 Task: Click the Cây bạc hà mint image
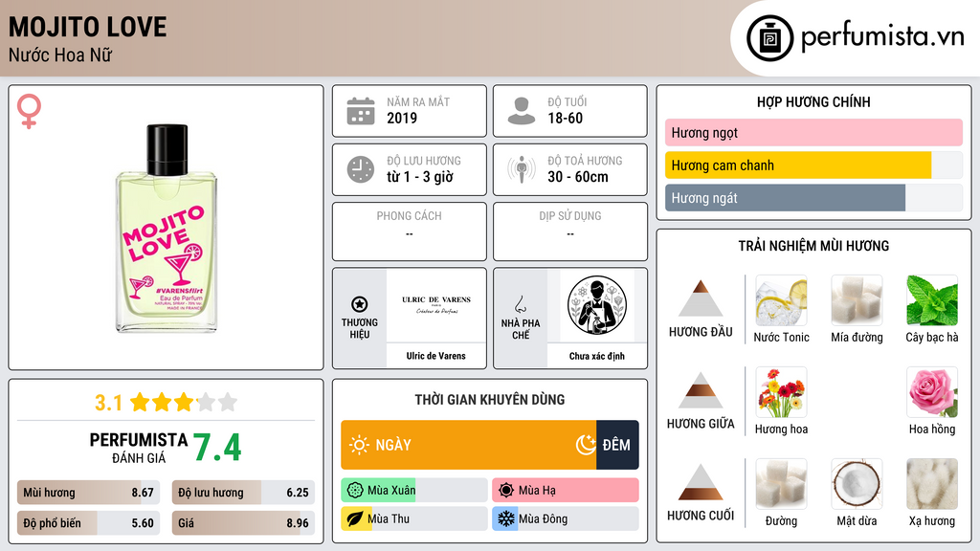(x=932, y=300)
